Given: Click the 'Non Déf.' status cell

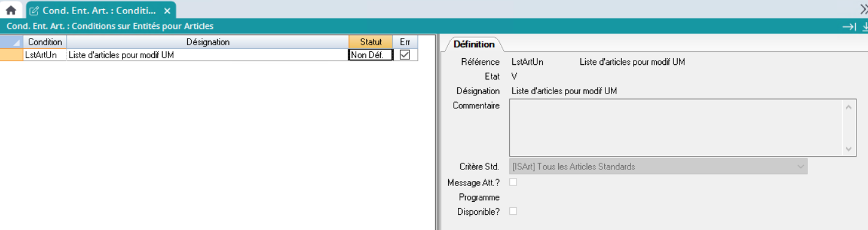Looking at the screenshot, I should pyautogui.click(x=371, y=55).
